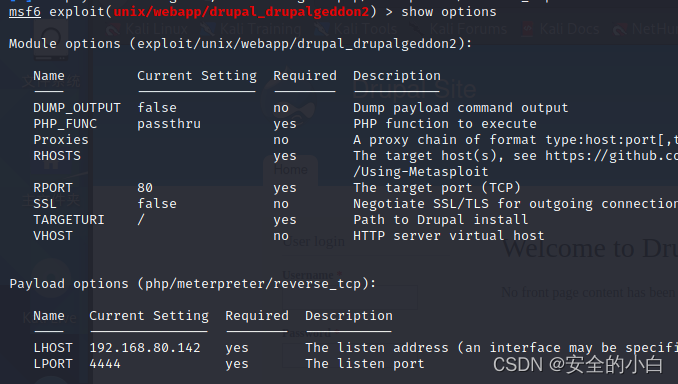678x384 pixels.
Task: Click the 'passthru' setting value
Action: click(x=169, y=124)
